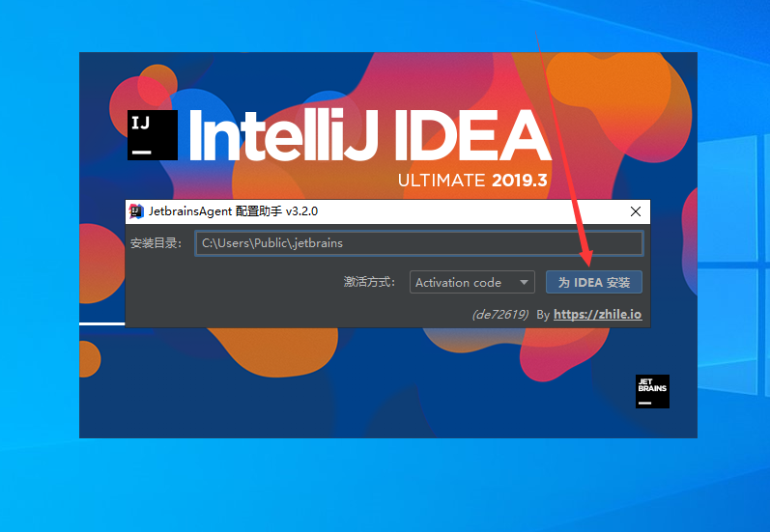The image size is (770, 532).
Task: Click the '安装目录:' label
Action: point(157,243)
